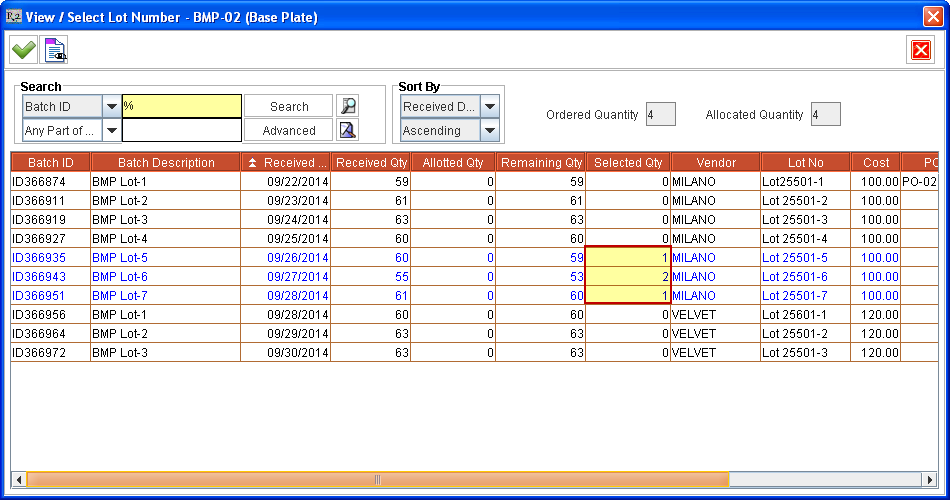Viewport: 950px width, 500px height.
Task: Select Selected Qty cell for BMP Lot-6
Action: click(628, 277)
